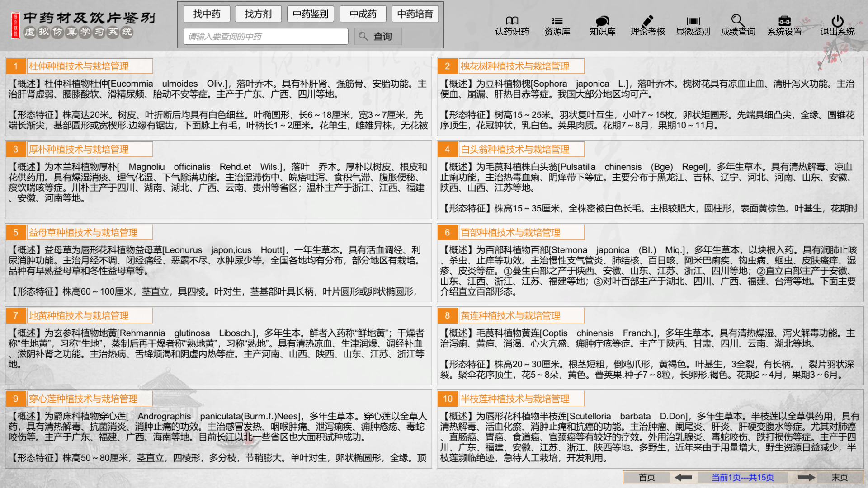Open the 中药鉴别 tab
The image size is (868, 488).
(x=310, y=14)
